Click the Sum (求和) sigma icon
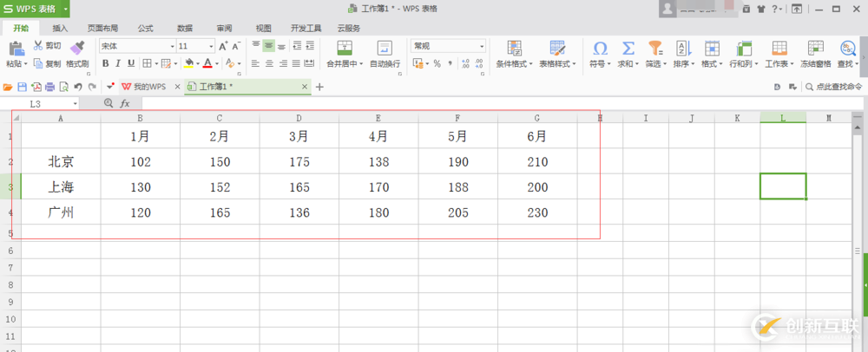 (628, 49)
